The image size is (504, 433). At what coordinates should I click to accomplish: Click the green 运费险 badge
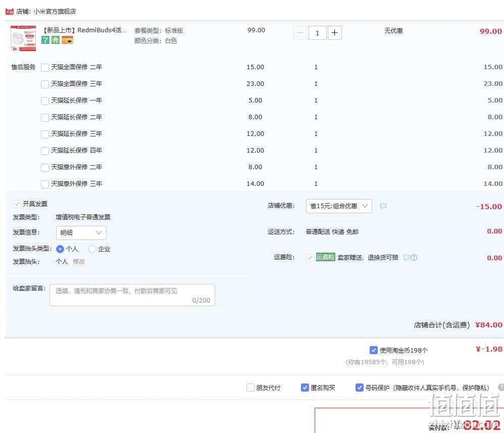[325, 257]
